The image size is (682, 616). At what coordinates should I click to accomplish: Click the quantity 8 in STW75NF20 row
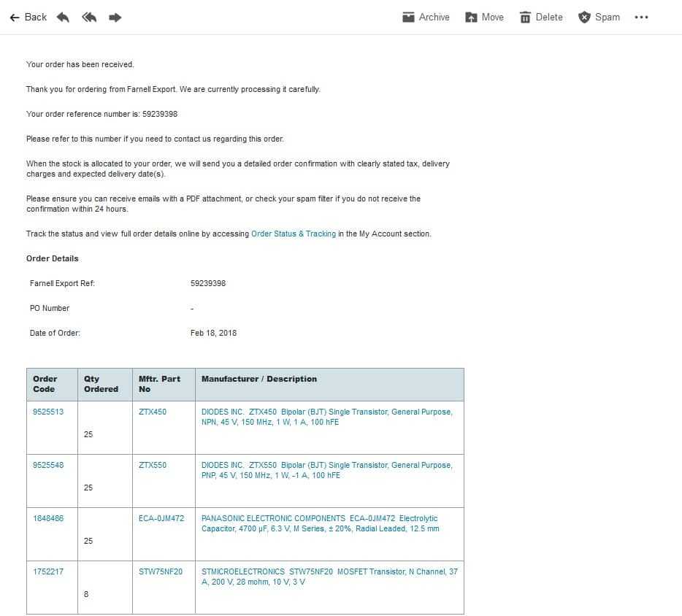[x=86, y=594]
